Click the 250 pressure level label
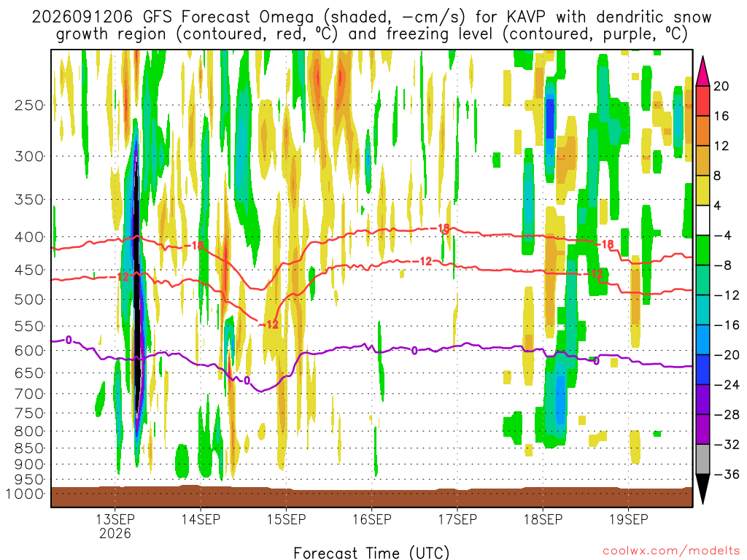 pyautogui.click(x=29, y=105)
